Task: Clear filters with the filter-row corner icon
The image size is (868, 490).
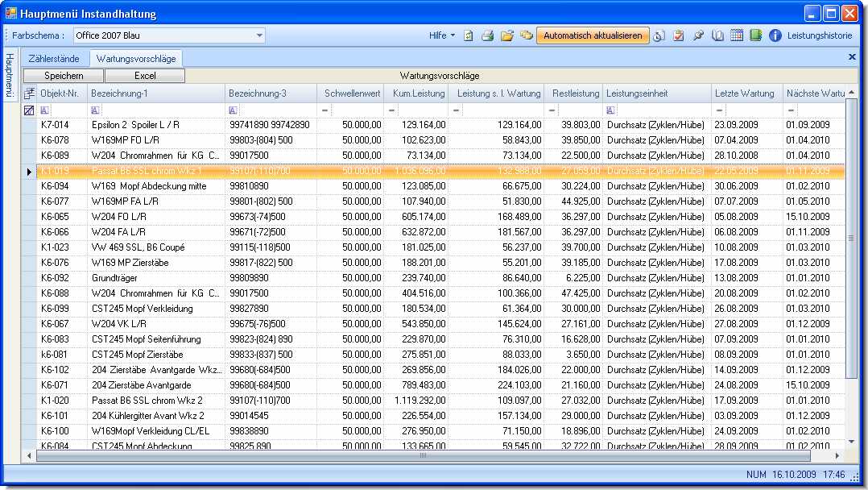Action: [29, 110]
